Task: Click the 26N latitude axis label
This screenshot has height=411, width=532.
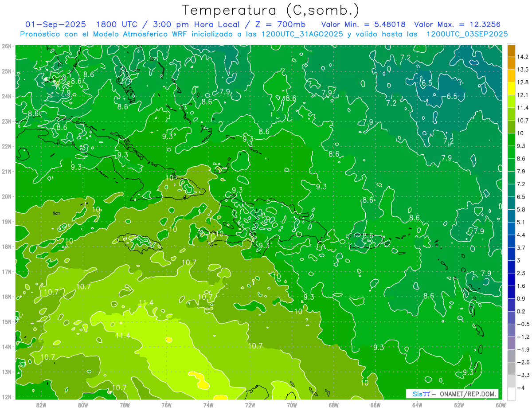Action: tap(7, 46)
